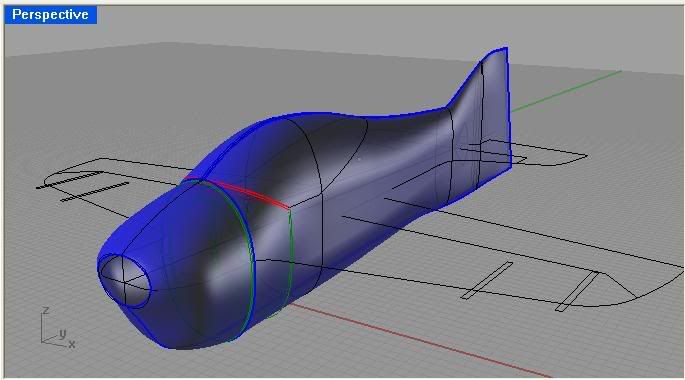Pick the inner narrow rectangle on right wing

pyautogui.click(x=488, y=280)
